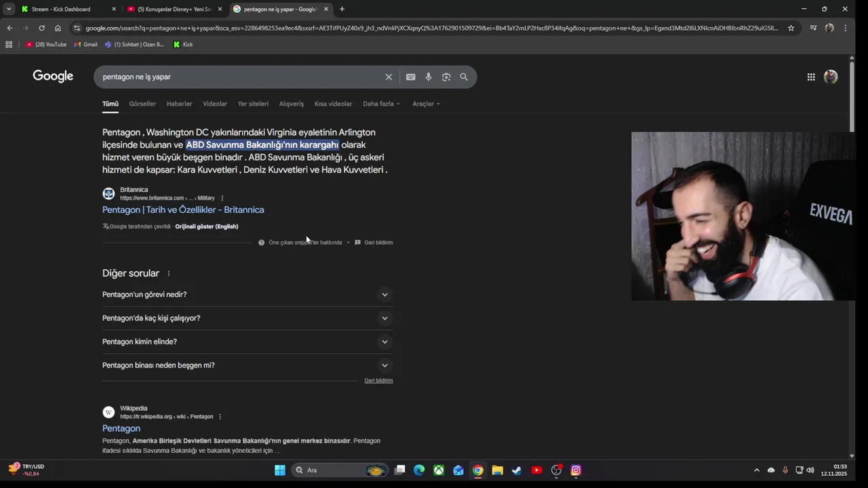Open more options for the Wikipedia result
Screen dimensions: 868x488
[x=220, y=417]
